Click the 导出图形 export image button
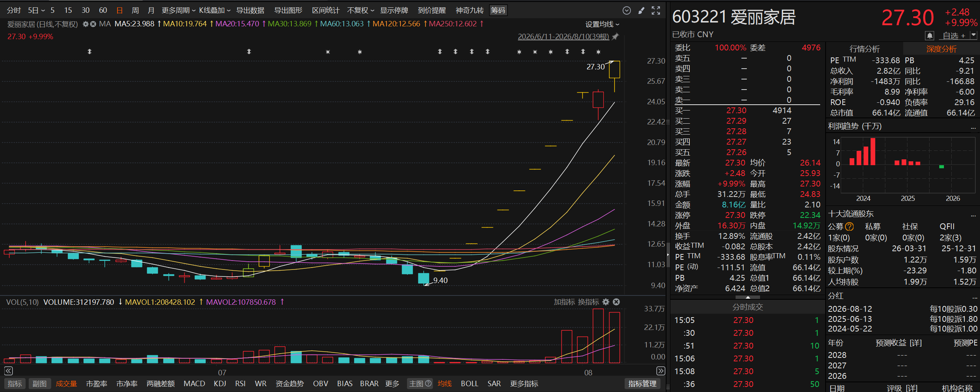Viewport: 980px width, 392px height. pos(288,10)
